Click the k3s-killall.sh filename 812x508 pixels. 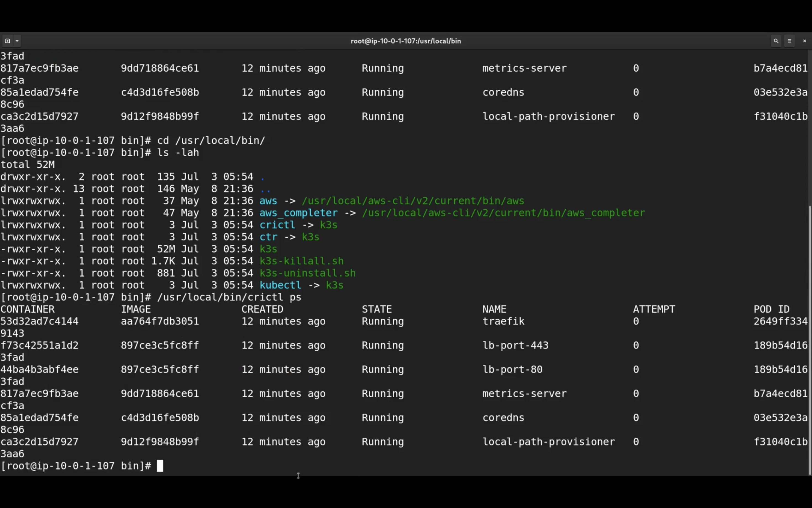click(302, 261)
